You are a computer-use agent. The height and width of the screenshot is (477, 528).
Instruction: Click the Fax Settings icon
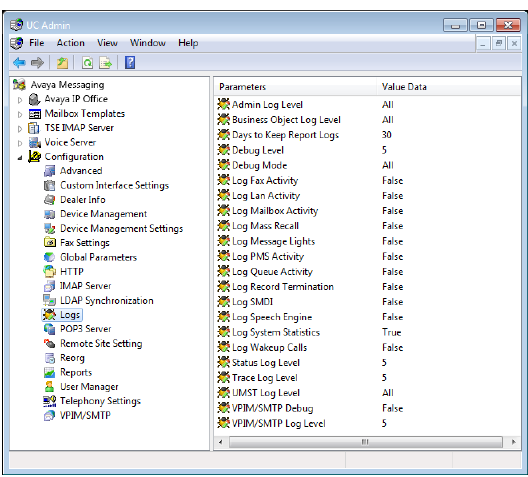[x=50, y=242]
